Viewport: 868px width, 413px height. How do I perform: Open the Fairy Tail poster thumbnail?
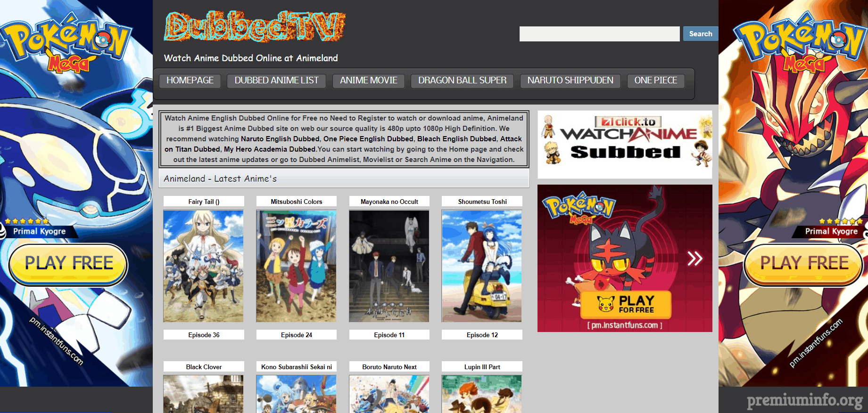[203, 266]
